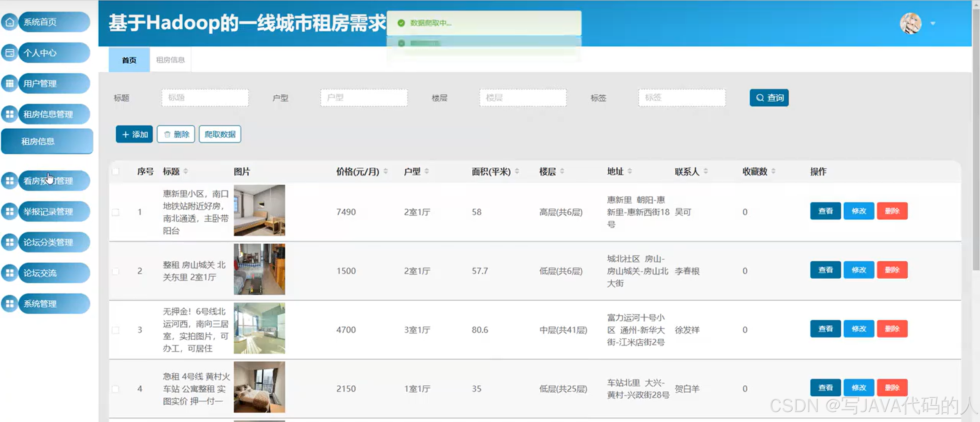Click the grid icon beside 租房信息管理
This screenshot has width=980, height=422.
click(9, 114)
